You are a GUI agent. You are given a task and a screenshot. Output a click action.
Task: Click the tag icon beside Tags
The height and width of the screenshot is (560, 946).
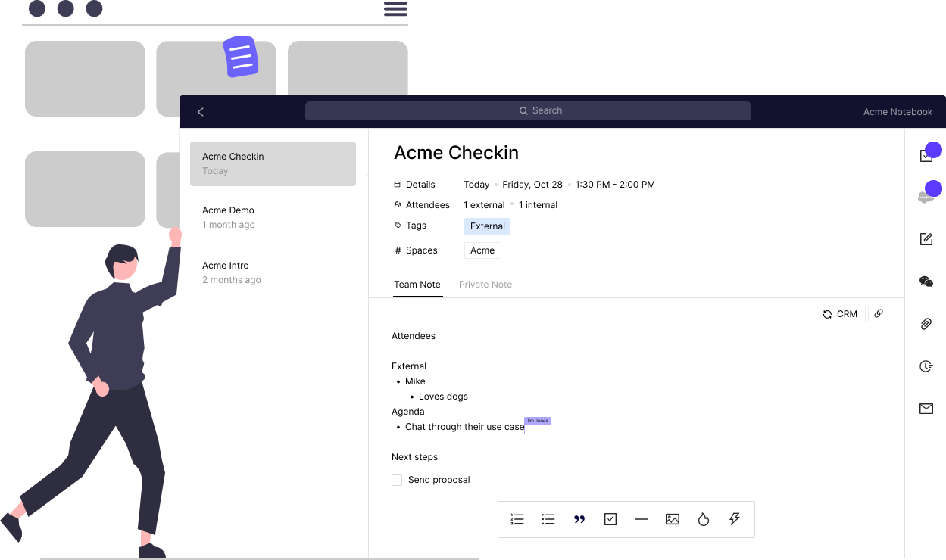398,226
